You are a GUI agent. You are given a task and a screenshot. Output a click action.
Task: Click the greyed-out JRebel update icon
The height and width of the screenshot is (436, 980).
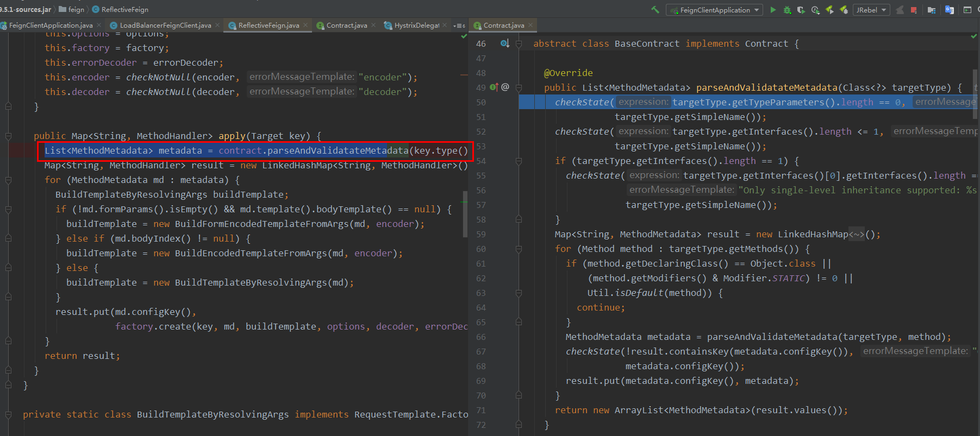click(x=900, y=10)
